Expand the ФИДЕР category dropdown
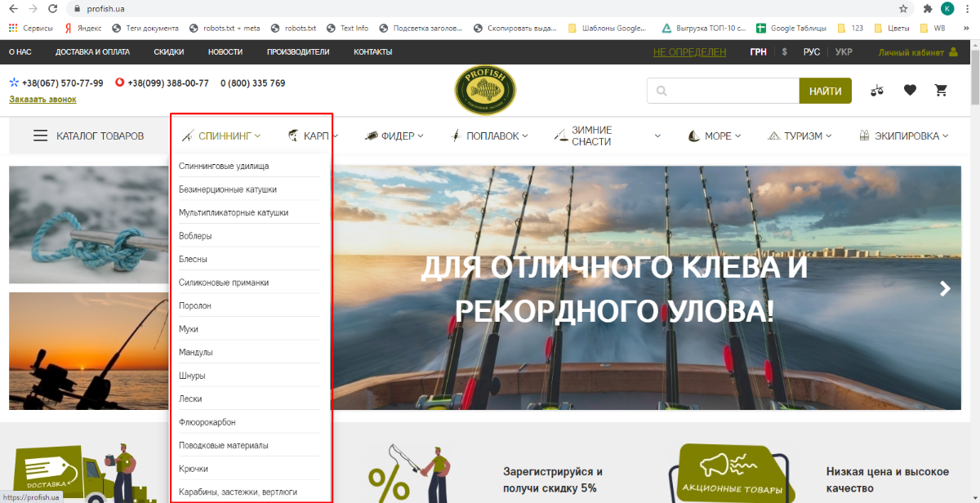 pyautogui.click(x=394, y=136)
